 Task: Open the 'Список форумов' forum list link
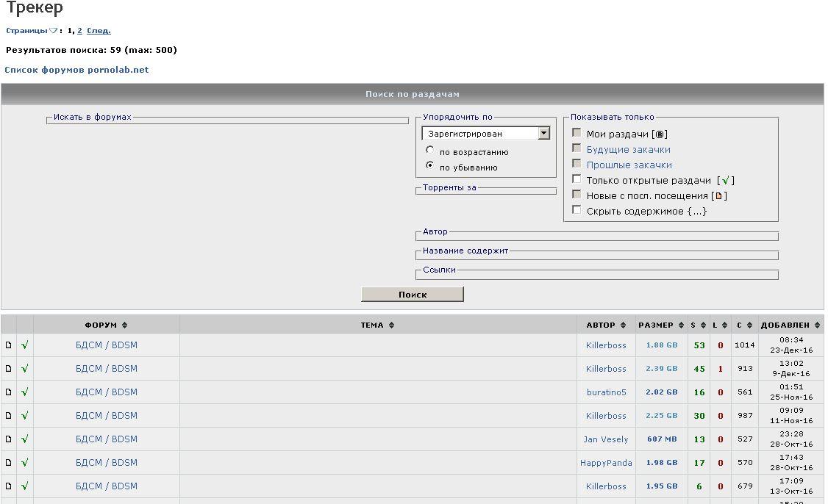(76, 70)
